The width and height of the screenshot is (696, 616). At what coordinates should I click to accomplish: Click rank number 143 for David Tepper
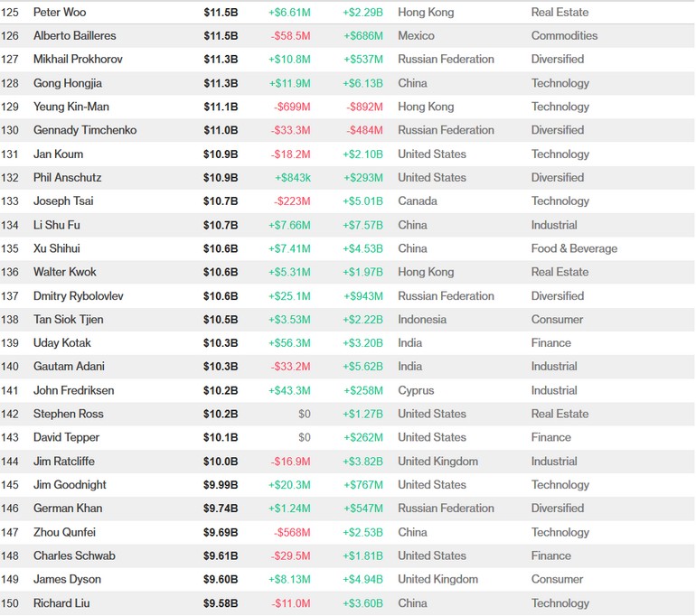pyautogui.click(x=11, y=438)
